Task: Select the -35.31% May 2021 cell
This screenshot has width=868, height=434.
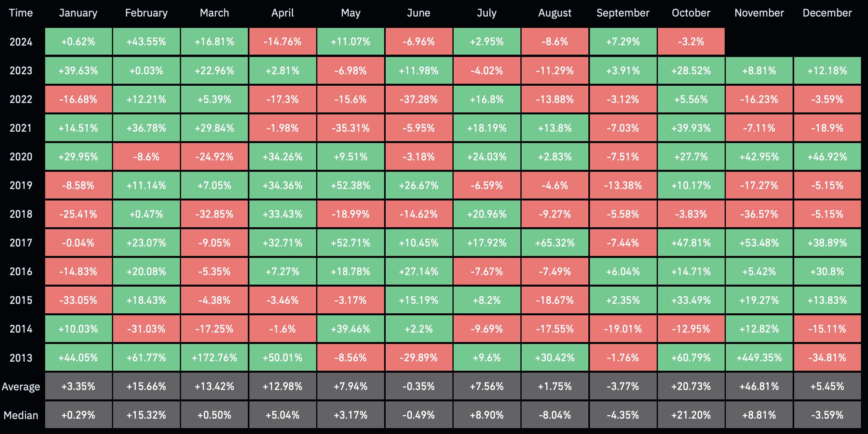Action: [350, 128]
